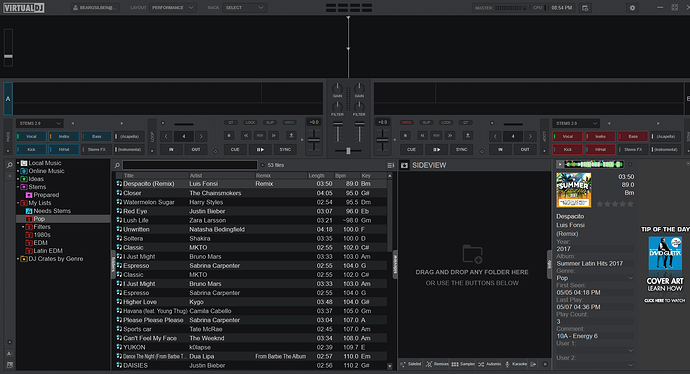
Task: Toggle the HiHat stem pad on left deck
Action: 64,150
